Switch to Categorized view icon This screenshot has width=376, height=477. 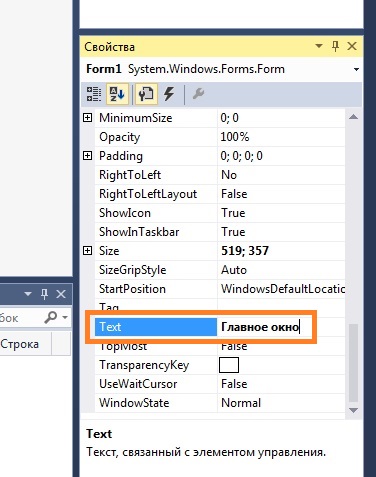94,94
